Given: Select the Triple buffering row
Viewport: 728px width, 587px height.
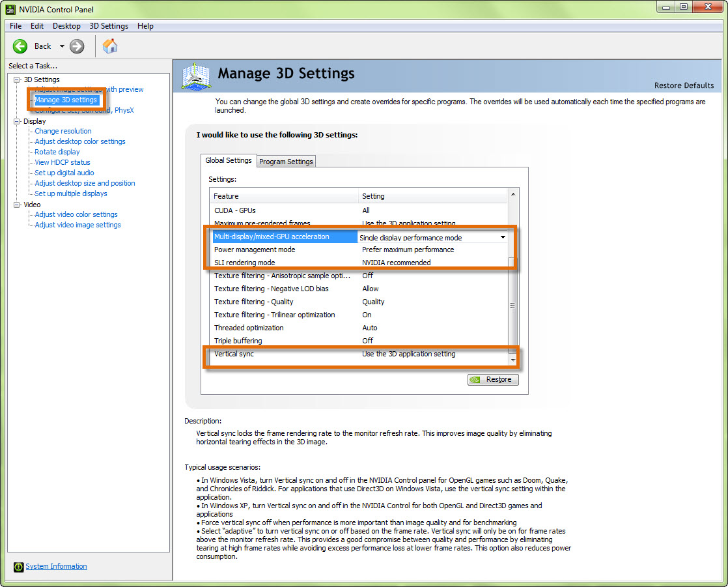Looking at the screenshot, I should click(359, 341).
